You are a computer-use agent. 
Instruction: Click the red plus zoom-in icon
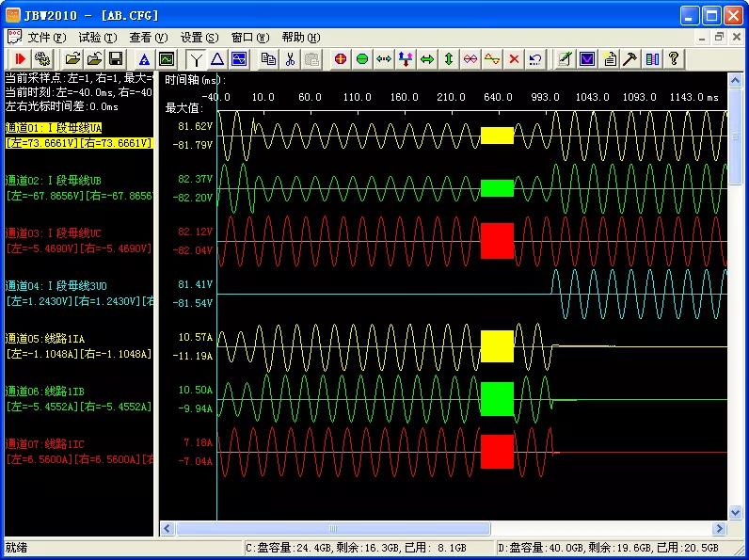(341, 58)
